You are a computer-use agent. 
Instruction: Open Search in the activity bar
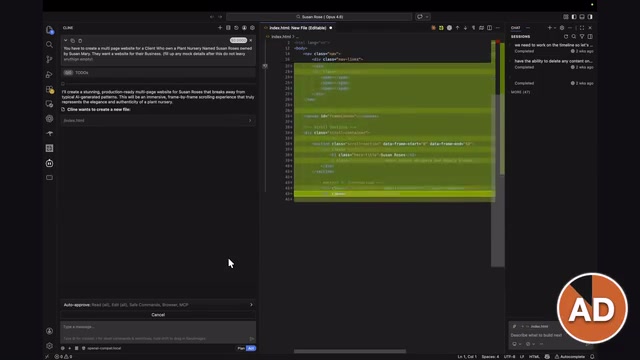[x=49, y=44]
